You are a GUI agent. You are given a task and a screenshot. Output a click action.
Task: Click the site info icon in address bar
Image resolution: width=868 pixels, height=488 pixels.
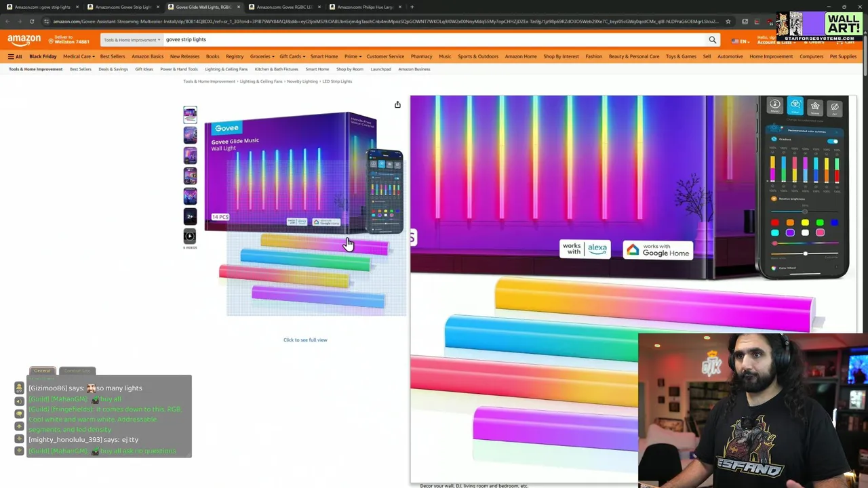(46, 21)
